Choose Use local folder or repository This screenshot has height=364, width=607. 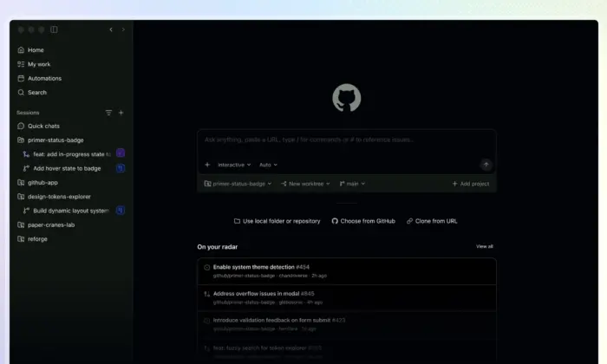277,221
